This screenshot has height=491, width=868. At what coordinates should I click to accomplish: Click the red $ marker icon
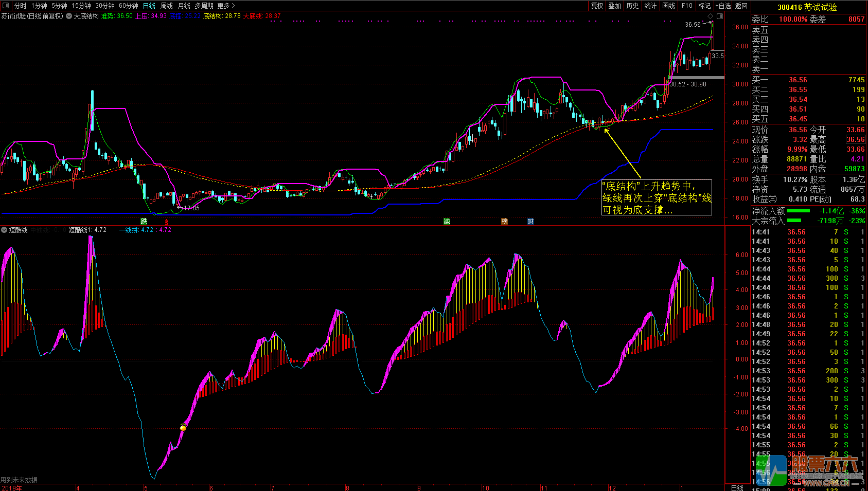[166, 222]
